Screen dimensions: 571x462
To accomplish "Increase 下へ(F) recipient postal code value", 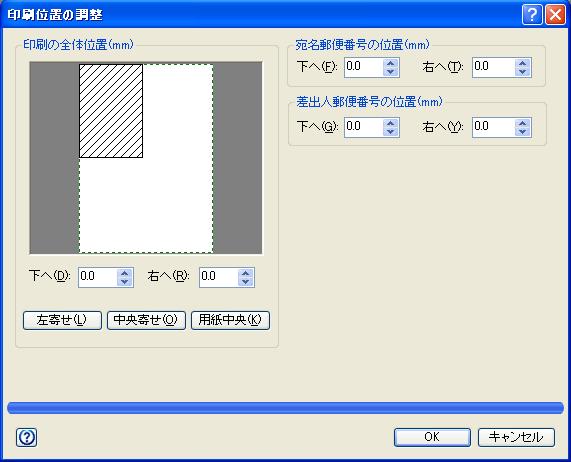I will point(391,63).
